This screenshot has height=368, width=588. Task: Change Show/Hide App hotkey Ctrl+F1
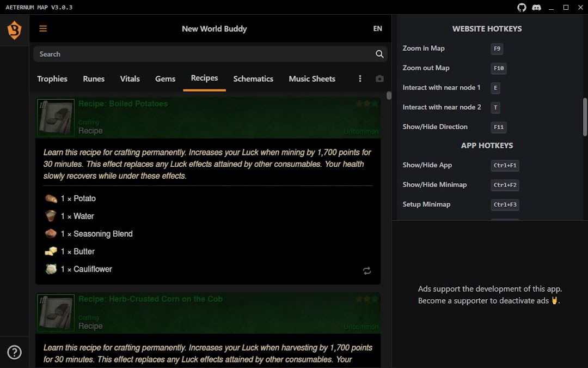[x=505, y=165]
